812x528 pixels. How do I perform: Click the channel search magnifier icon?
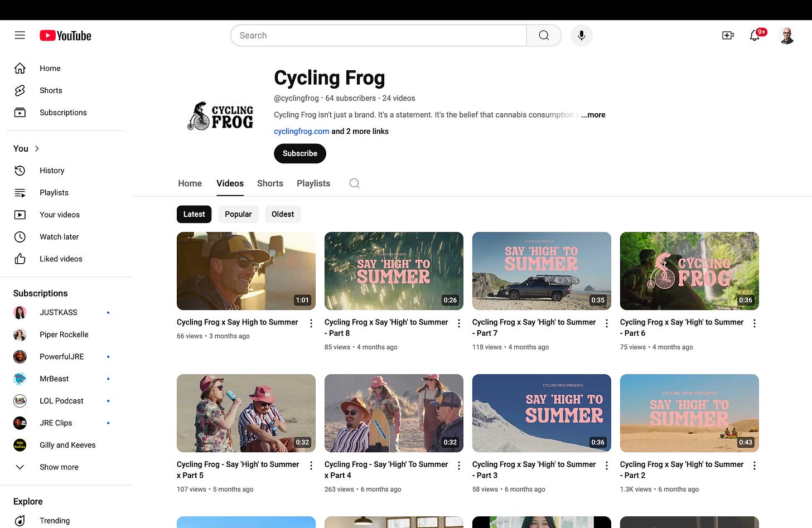tap(354, 183)
